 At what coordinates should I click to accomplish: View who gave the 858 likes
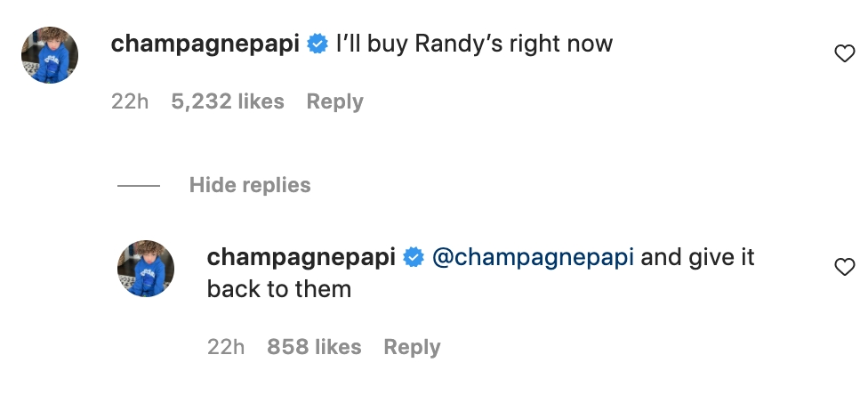314,347
